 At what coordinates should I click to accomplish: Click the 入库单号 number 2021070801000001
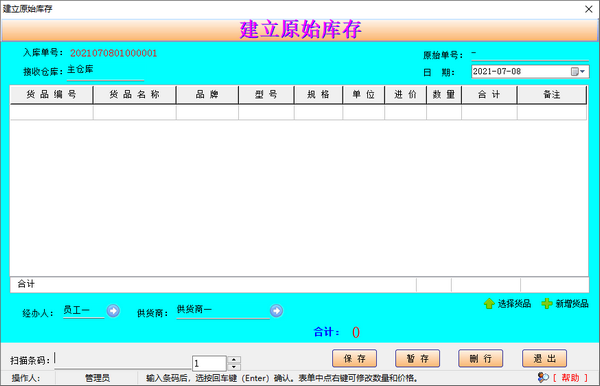[114, 53]
